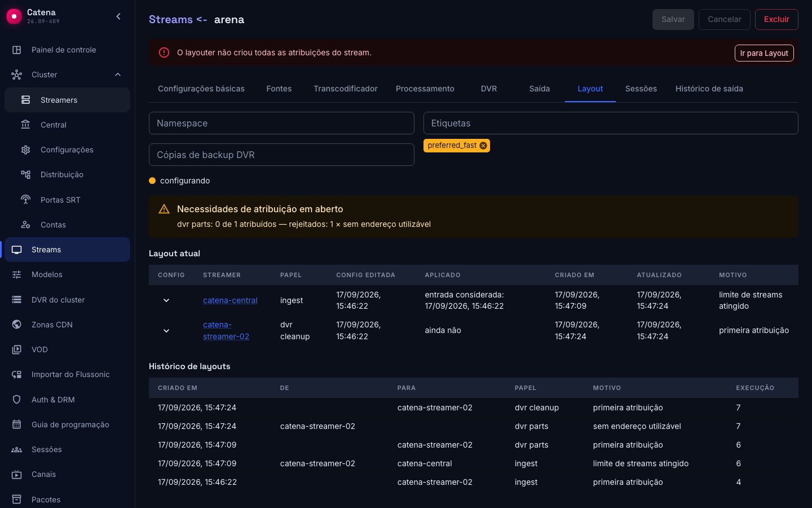Viewport: 812px width, 508px height.
Task: Open Streams in the sidebar
Action: click(67, 249)
